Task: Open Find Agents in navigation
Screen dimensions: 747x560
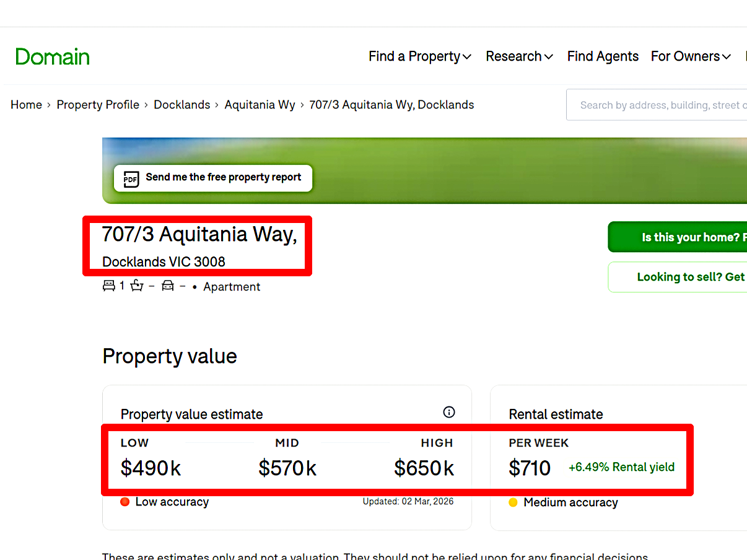Action: [603, 56]
